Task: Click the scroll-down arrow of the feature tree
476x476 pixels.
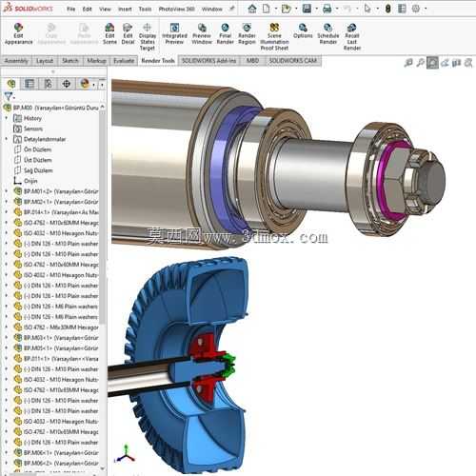Action: coord(102,468)
